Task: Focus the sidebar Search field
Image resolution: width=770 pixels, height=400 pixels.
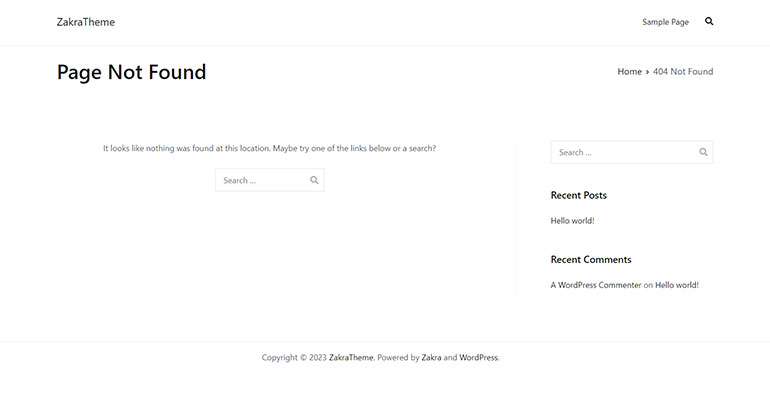Action: click(624, 152)
